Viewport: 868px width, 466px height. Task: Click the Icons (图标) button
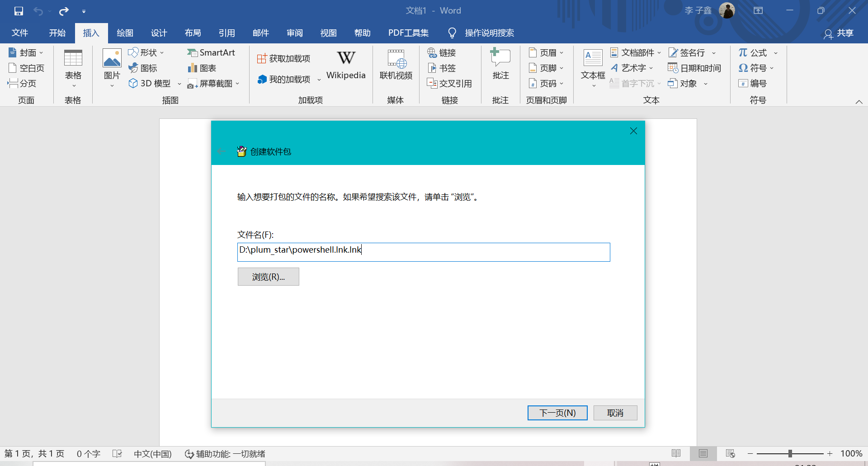point(143,68)
